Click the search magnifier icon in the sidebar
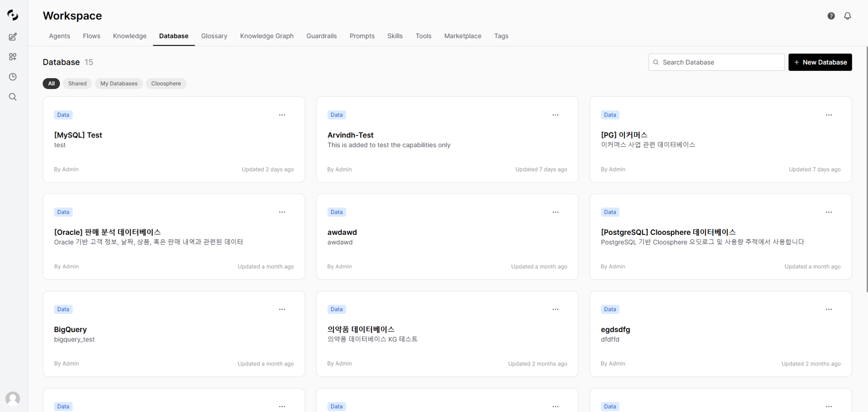The image size is (868, 412). 13,97
